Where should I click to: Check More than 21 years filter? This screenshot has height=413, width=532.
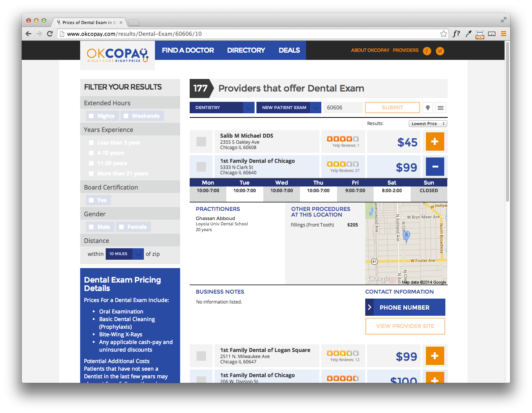coord(91,174)
